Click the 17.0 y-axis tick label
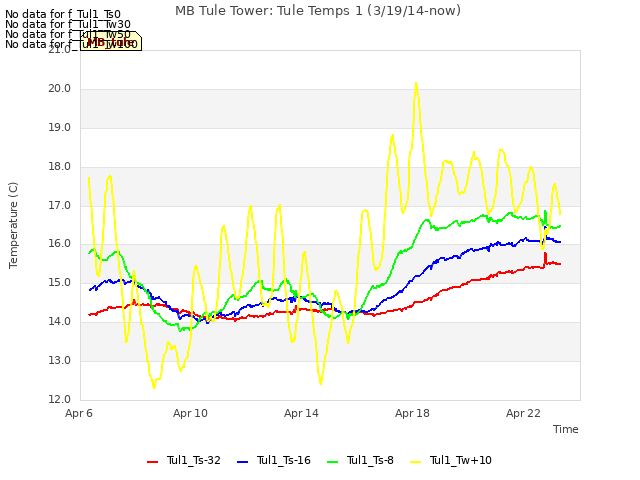Screen dimensions: 640x480 60,206
